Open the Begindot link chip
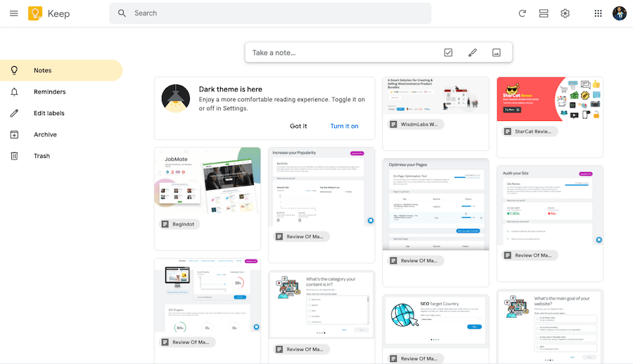The image size is (633, 364). point(180,224)
